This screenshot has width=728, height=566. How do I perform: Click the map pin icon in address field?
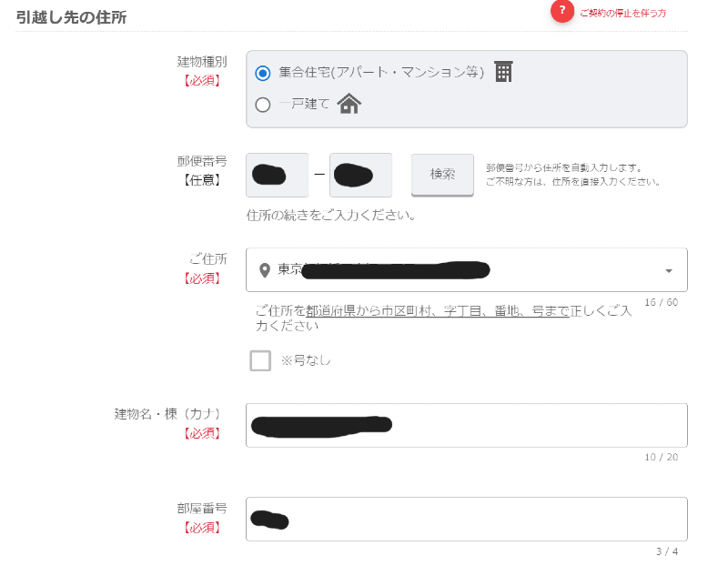click(265, 270)
